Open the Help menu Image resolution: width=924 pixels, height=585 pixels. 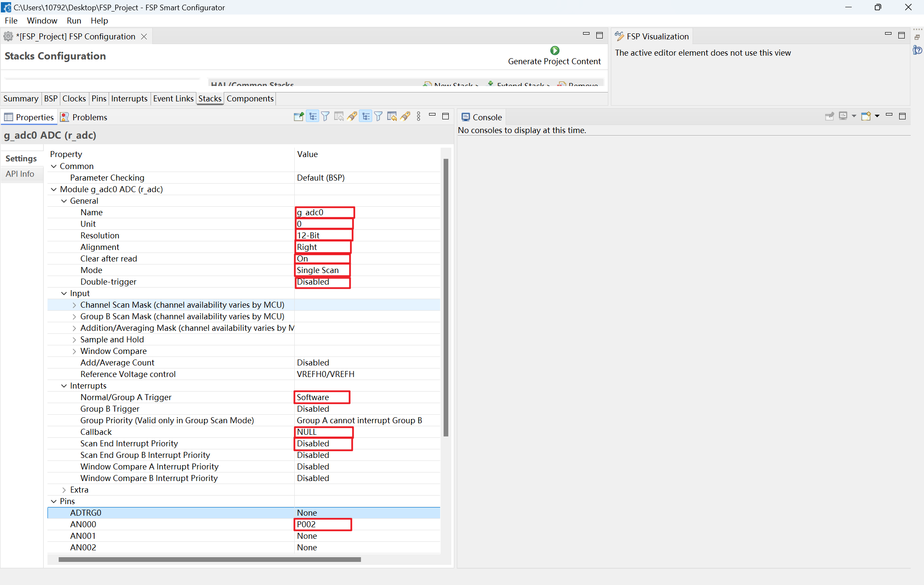pyautogui.click(x=99, y=21)
